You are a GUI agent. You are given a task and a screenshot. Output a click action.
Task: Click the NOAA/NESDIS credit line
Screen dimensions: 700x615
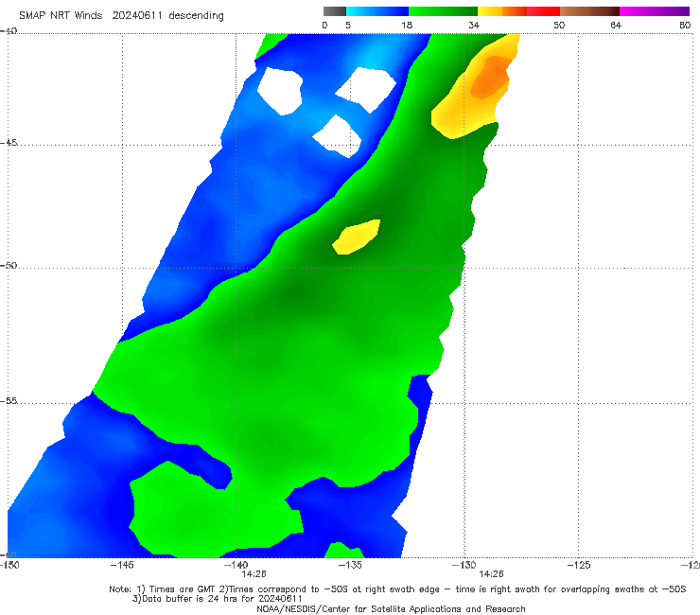click(x=391, y=609)
